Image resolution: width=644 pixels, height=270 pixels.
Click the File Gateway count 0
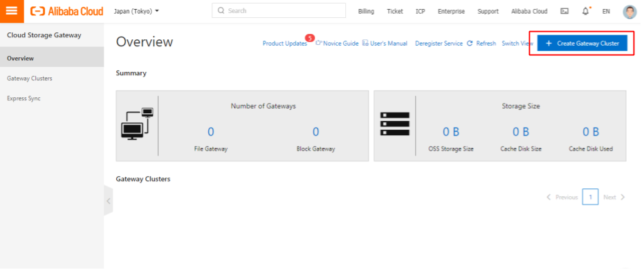211,131
